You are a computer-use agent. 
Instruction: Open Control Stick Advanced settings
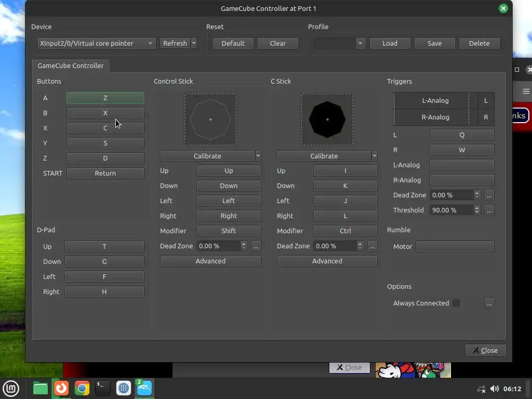(x=210, y=261)
